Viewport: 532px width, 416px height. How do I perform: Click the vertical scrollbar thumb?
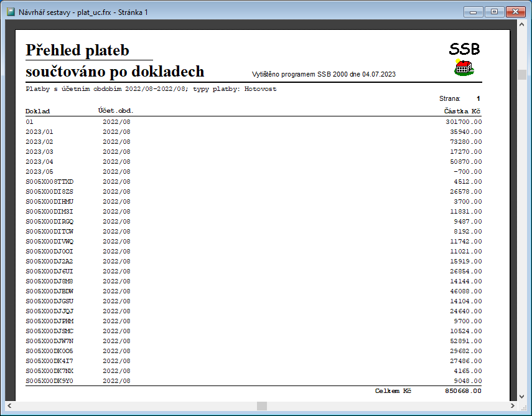click(524, 72)
